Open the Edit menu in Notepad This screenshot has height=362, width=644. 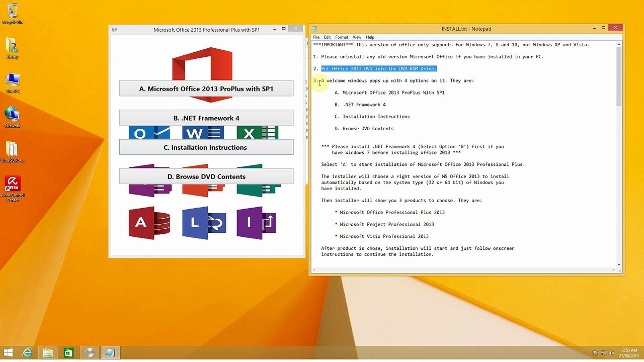327,37
